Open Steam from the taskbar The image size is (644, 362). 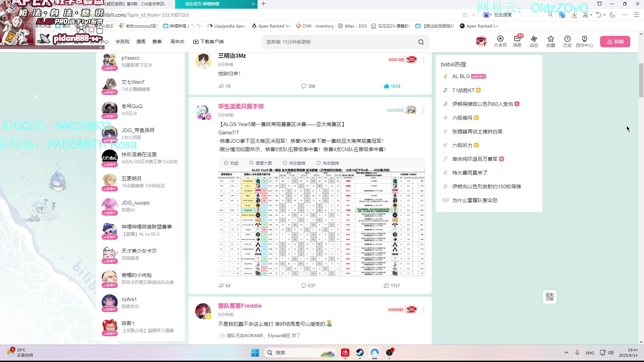[360, 353]
